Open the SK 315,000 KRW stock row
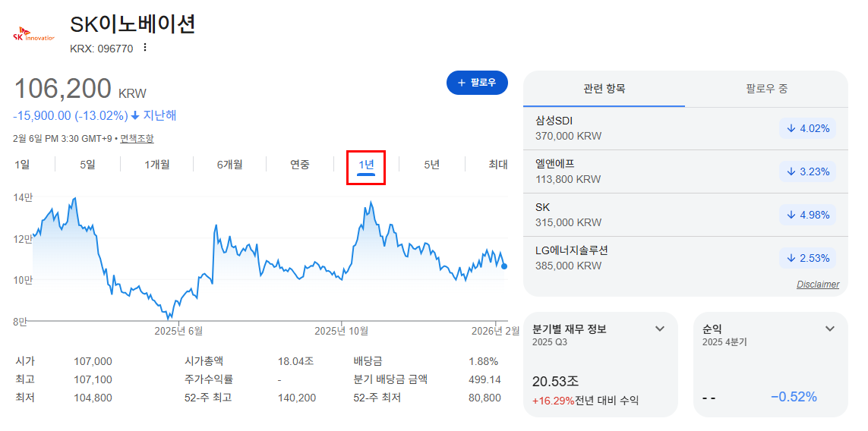The image size is (868, 431). click(685, 215)
